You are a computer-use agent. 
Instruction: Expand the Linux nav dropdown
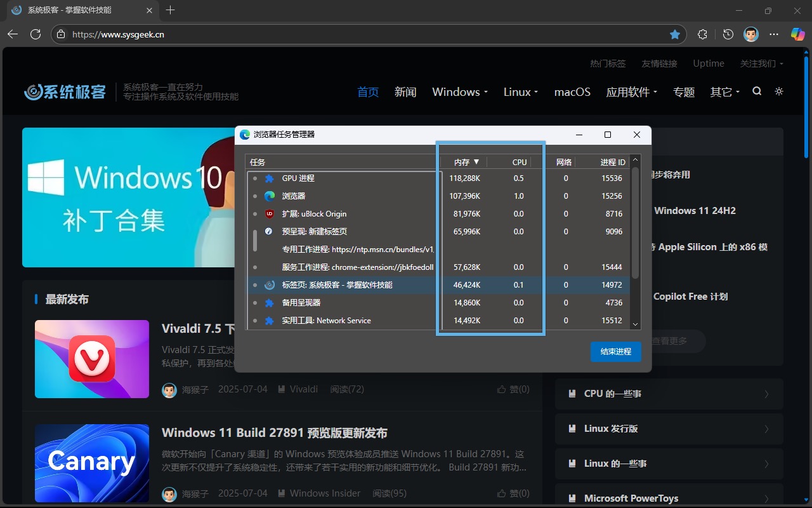pyautogui.click(x=520, y=92)
